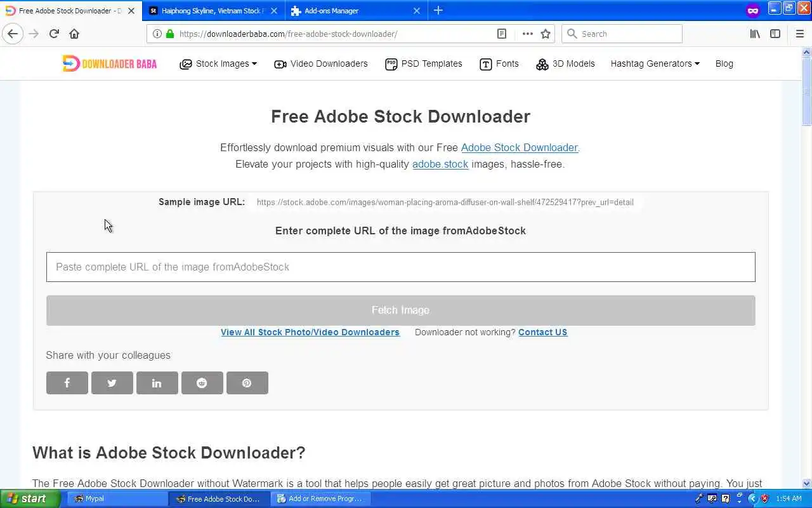Switch to Mypal taskbar item
Image resolution: width=812 pixels, height=508 pixels.
117,498
